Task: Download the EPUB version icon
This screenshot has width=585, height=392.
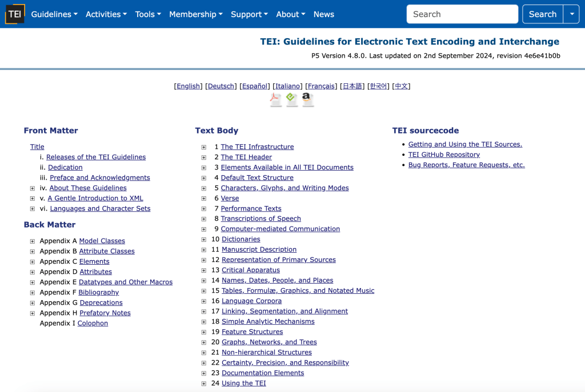Action: [x=292, y=99]
